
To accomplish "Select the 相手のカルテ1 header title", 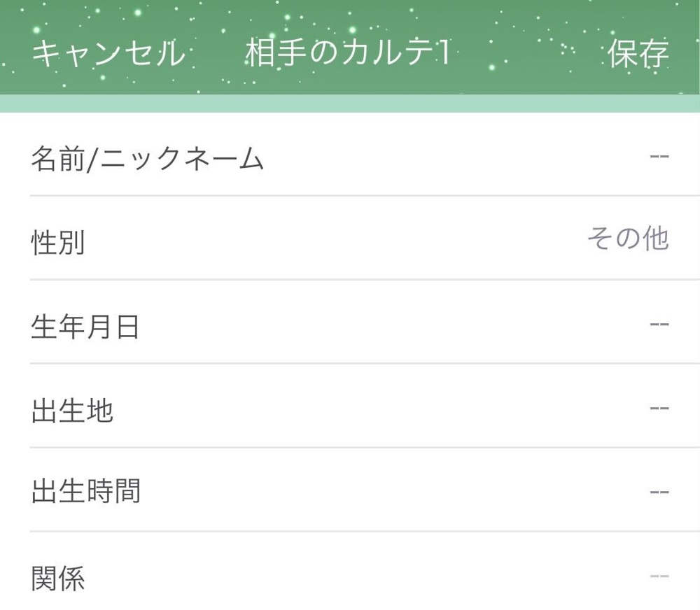I will 348,52.
